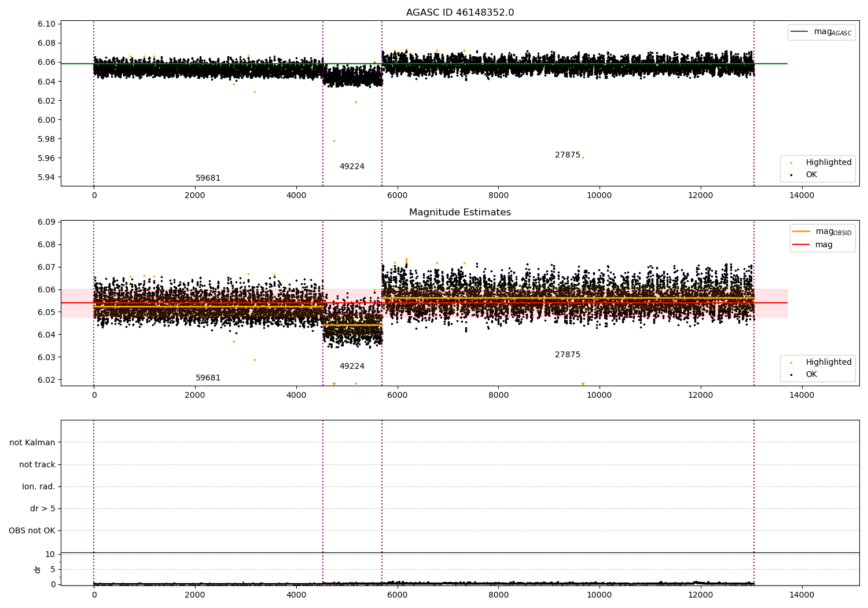
Task: Click the 6.09 y-axis tick label
Action: tap(46, 222)
